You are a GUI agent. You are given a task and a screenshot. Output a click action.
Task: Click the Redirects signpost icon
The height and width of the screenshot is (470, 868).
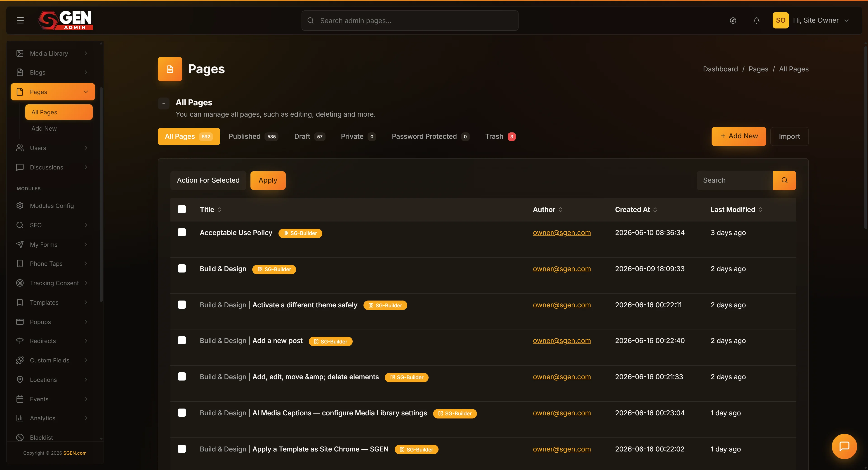tap(20, 341)
